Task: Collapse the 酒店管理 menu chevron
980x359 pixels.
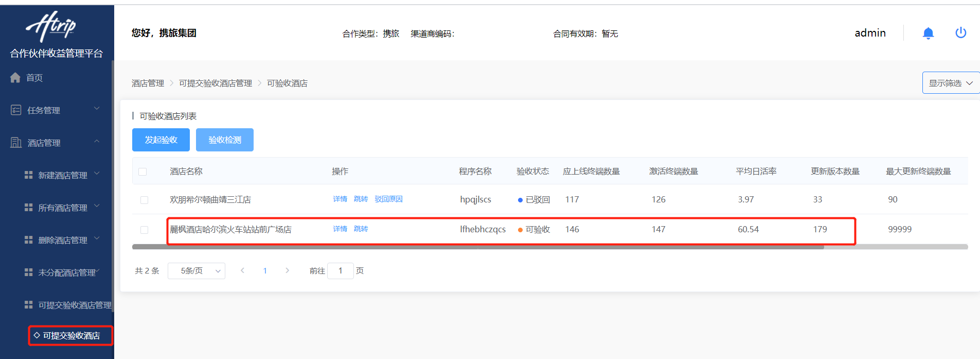Action: point(97,141)
